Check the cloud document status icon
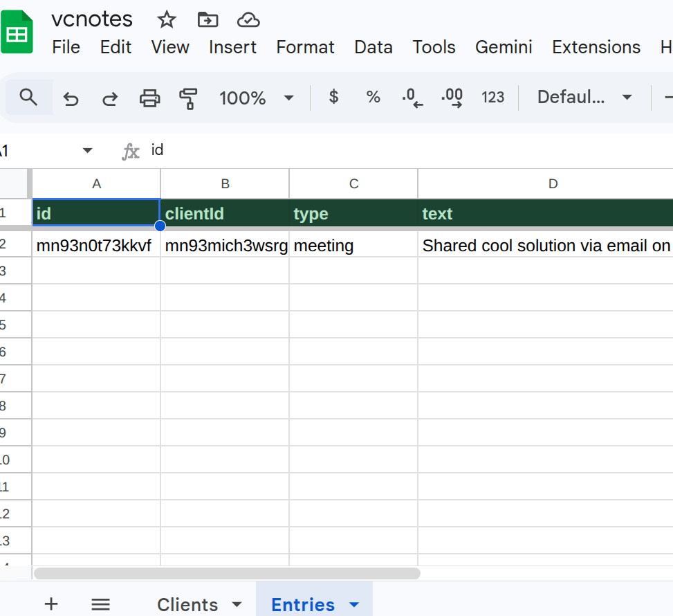The height and width of the screenshot is (616, 673). [x=248, y=20]
